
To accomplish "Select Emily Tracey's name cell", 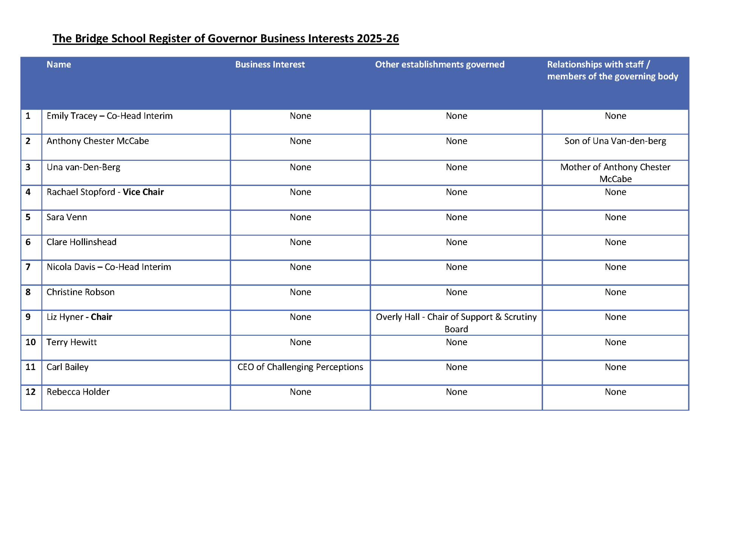I will click(110, 116).
